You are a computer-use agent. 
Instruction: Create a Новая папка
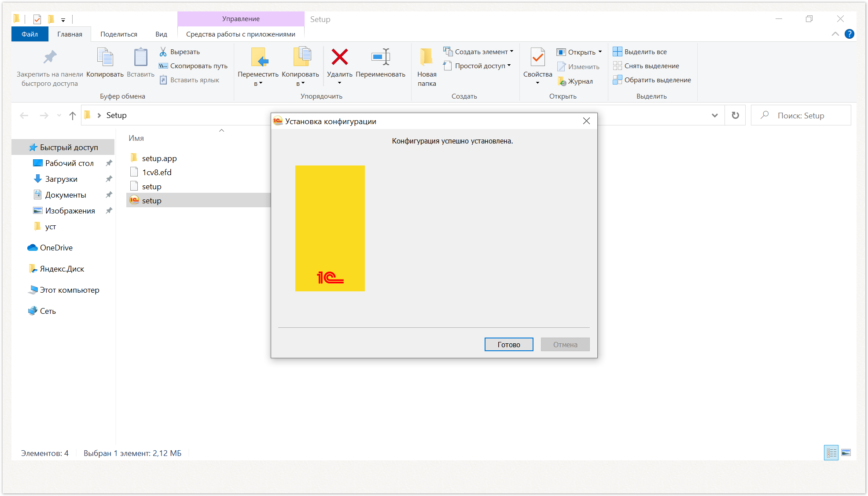click(427, 67)
